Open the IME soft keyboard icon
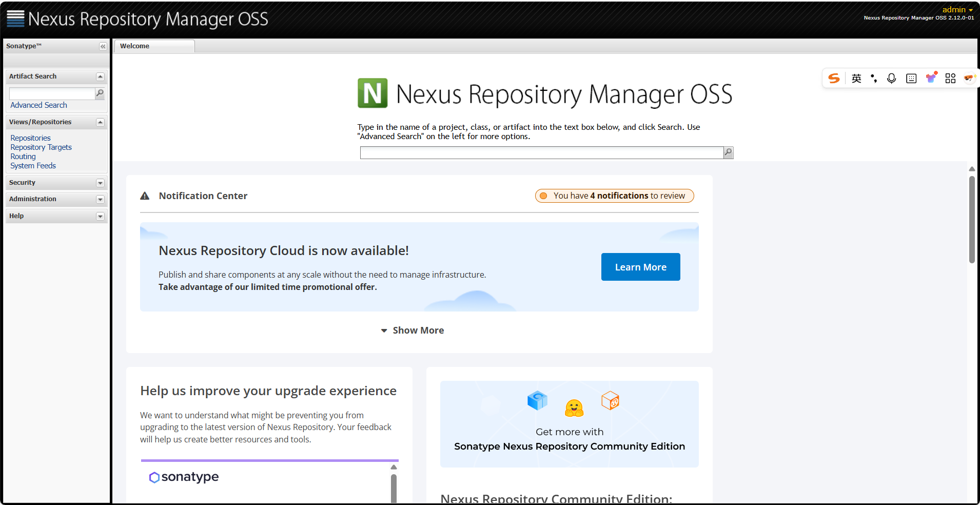This screenshot has height=505, width=980. (911, 78)
